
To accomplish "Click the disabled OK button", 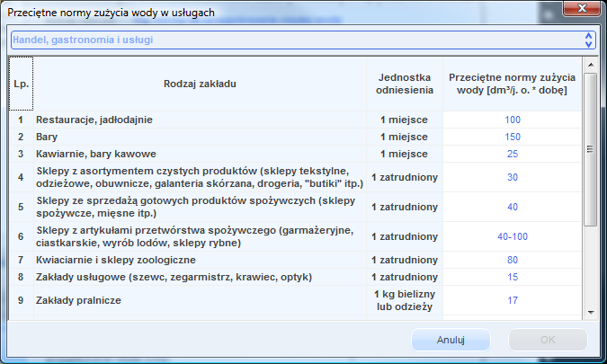I will pyautogui.click(x=548, y=340).
